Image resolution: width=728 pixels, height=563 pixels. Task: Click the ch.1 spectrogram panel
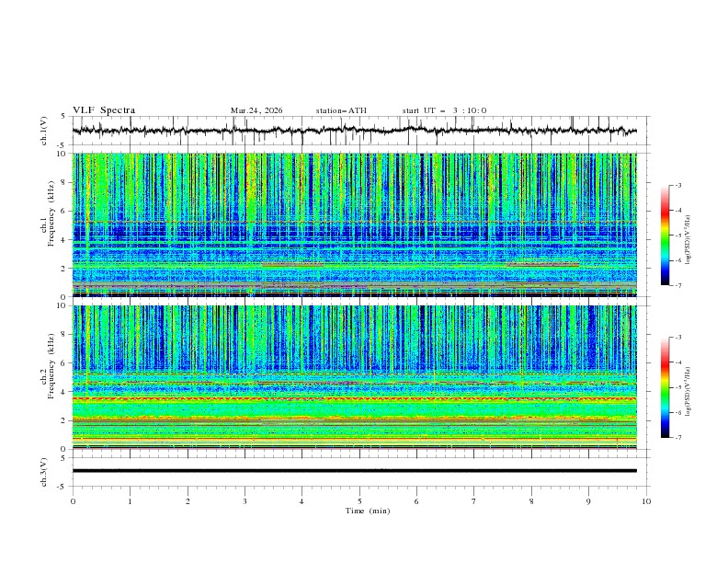pyautogui.click(x=354, y=224)
